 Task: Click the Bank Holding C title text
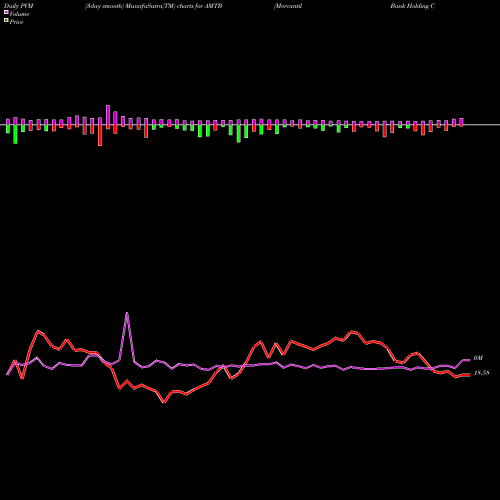(413, 6)
